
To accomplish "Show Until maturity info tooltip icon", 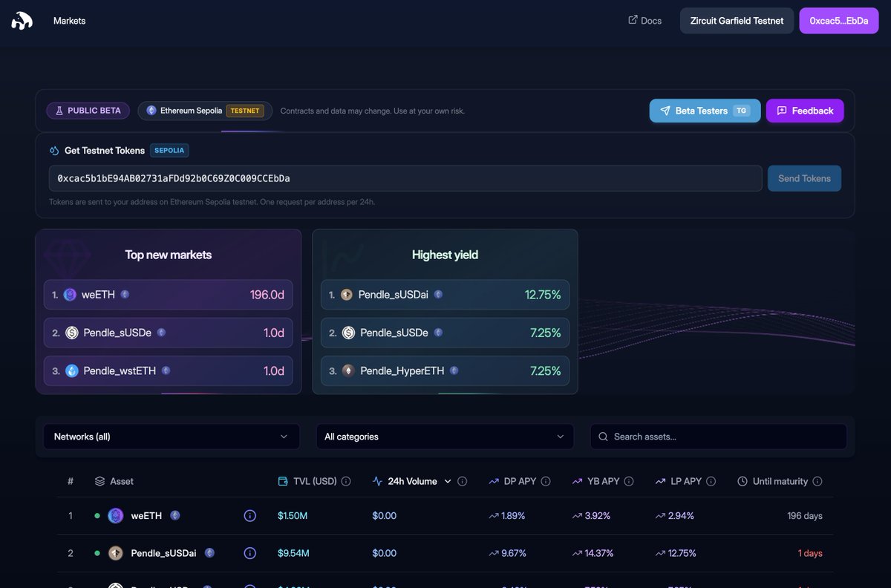I will pos(817,481).
